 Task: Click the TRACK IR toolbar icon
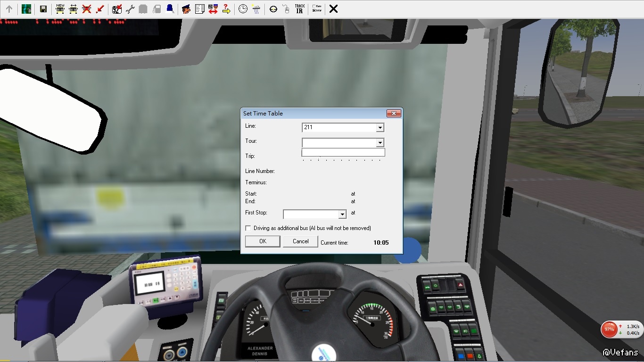pos(299,9)
